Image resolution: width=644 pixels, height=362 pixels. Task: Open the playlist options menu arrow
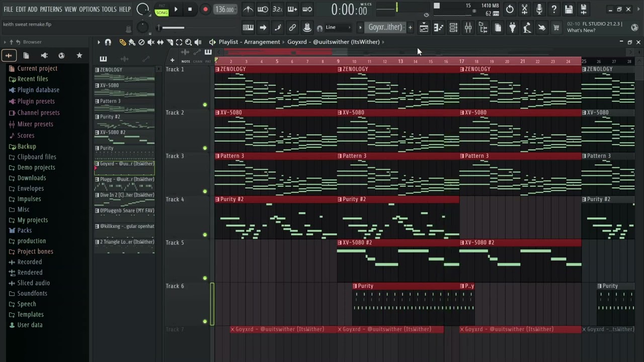(99, 42)
